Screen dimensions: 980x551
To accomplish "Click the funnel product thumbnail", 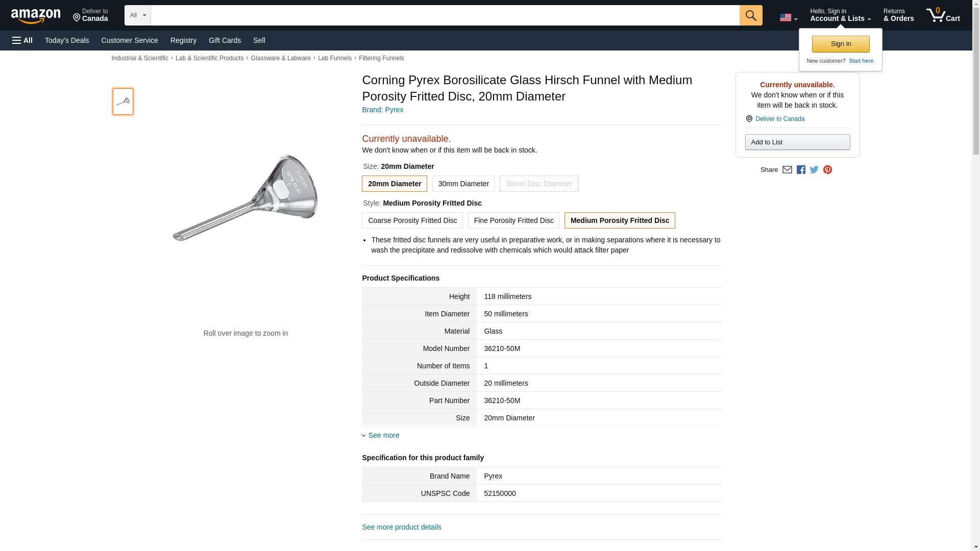I will [x=123, y=101].
